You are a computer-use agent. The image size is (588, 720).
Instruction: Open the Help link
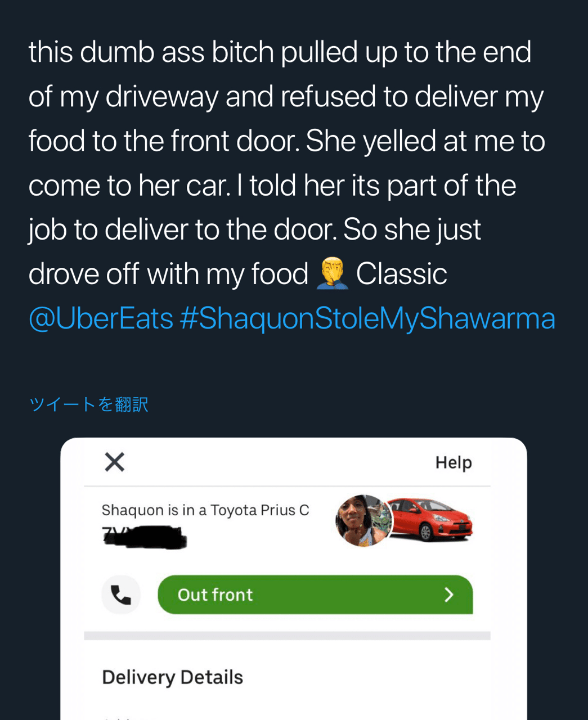click(454, 462)
